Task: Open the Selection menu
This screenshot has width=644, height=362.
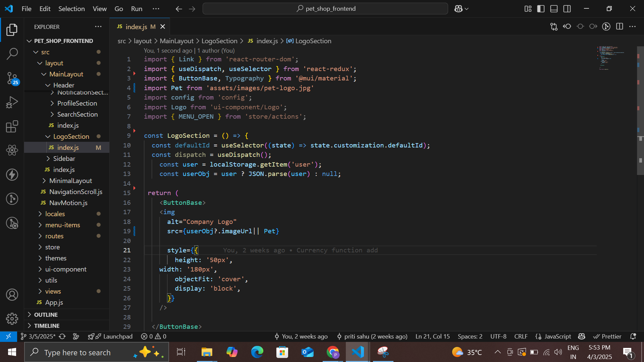Action: coord(71,9)
